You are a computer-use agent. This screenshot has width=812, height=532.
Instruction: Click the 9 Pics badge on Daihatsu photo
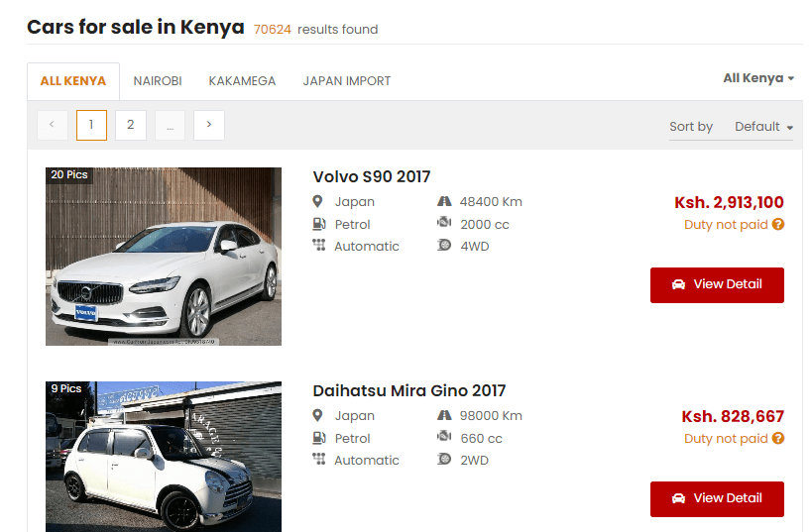click(x=66, y=388)
